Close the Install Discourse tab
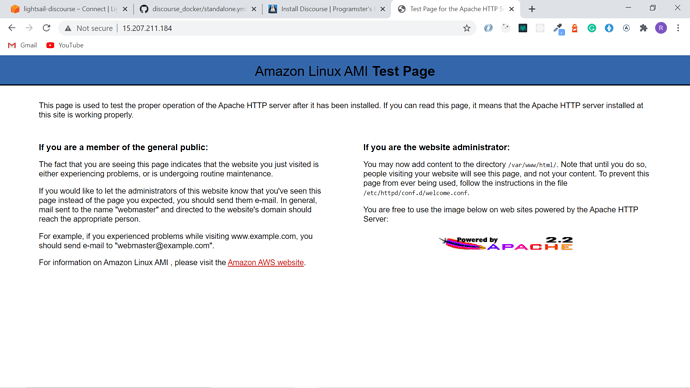The image size is (690, 388). pos(383,9)
